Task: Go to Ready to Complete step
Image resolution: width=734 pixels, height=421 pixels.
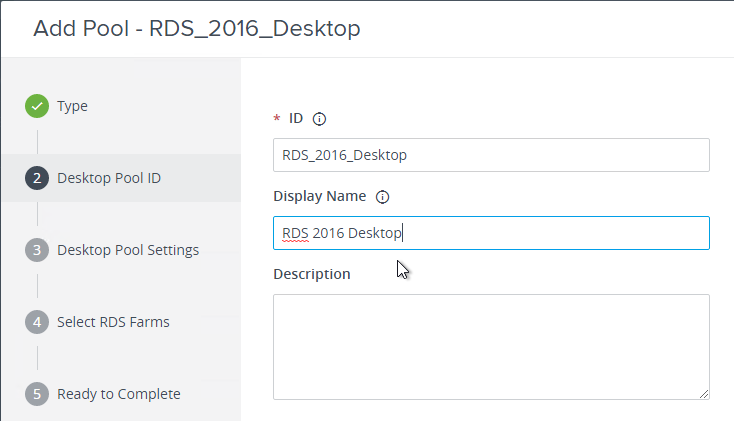Action: [119, 394]
